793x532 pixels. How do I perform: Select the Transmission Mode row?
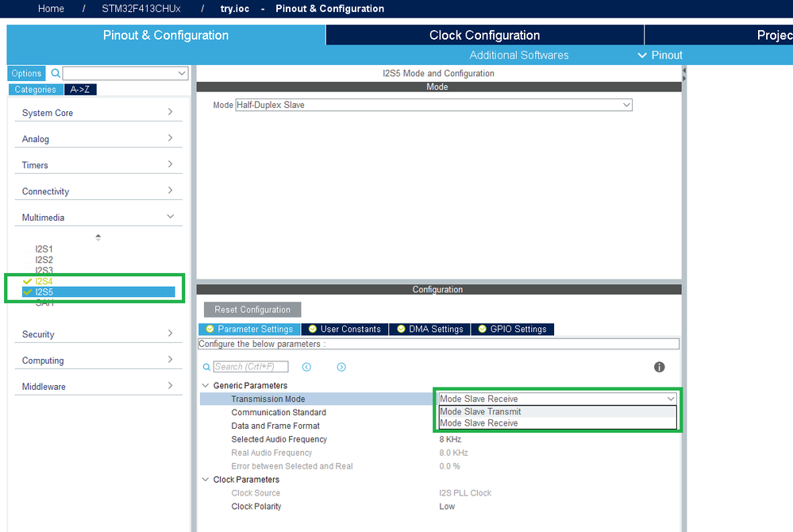click(x=317, y=399)
